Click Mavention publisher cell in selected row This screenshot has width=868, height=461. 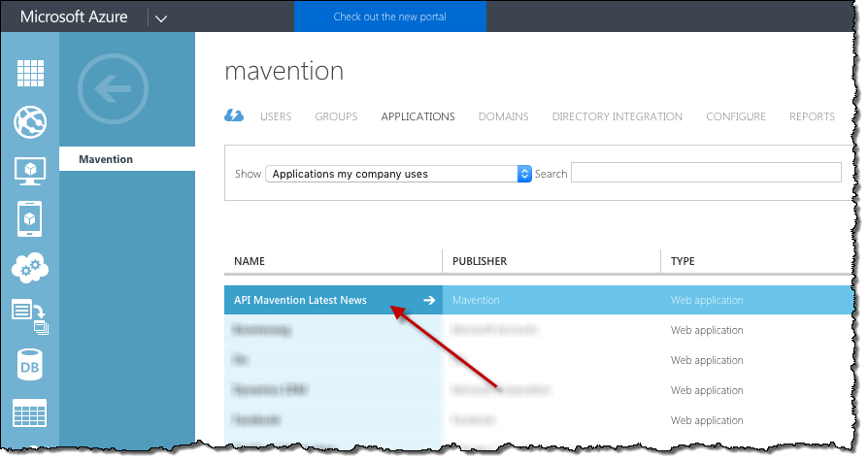tap(476, 300)
